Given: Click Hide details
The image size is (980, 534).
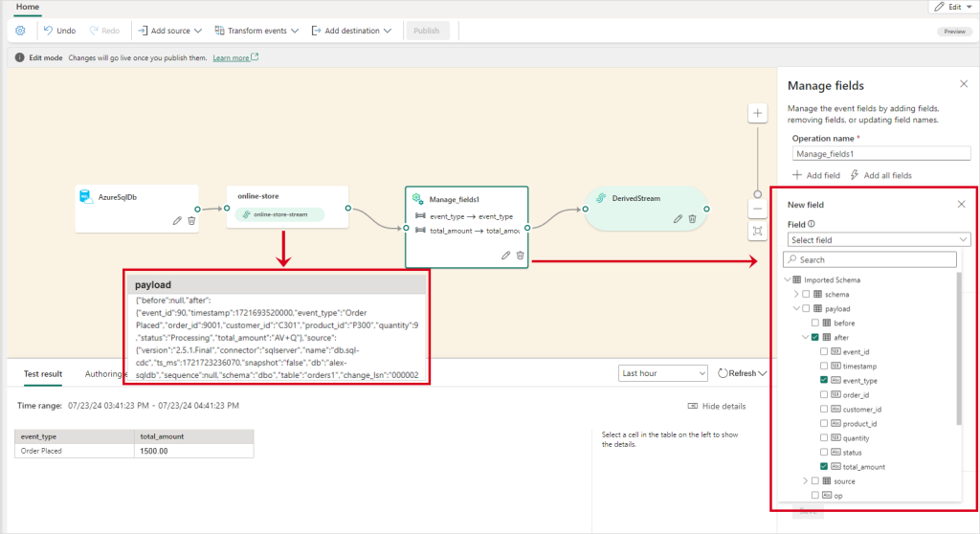Looking at the screenshot, I should [717, 407].
